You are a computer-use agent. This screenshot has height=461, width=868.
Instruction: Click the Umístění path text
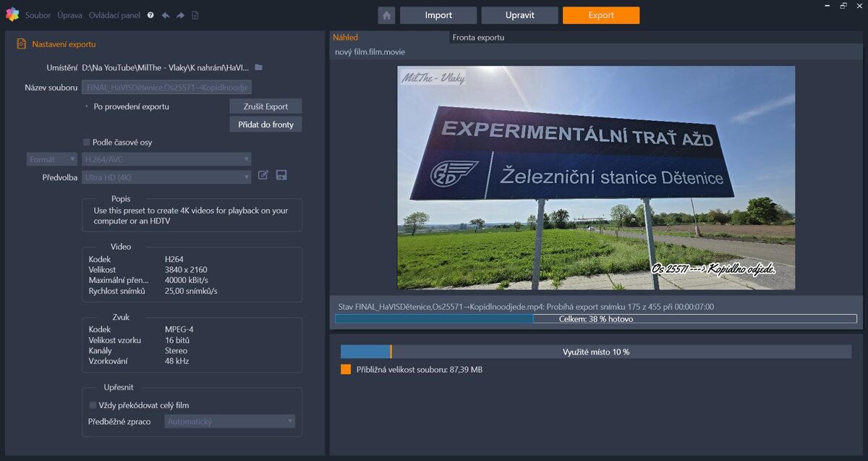[166, 67]
